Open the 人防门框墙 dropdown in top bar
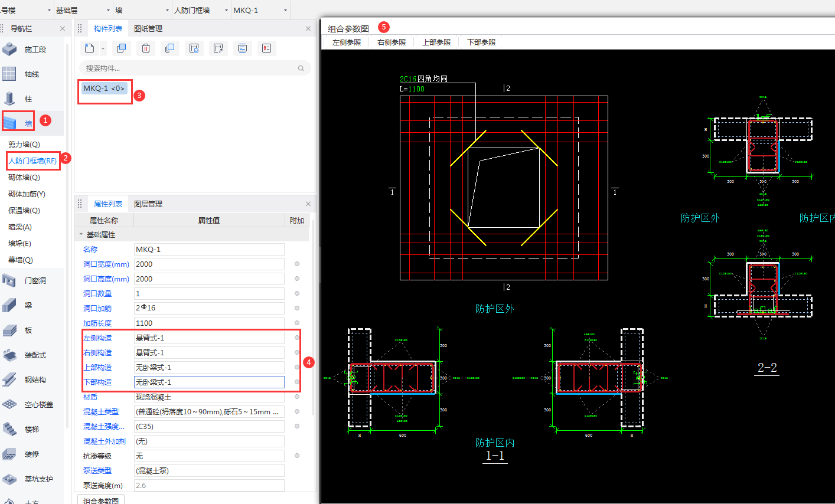Screen dimensions: 835x504 pos(201,10)
